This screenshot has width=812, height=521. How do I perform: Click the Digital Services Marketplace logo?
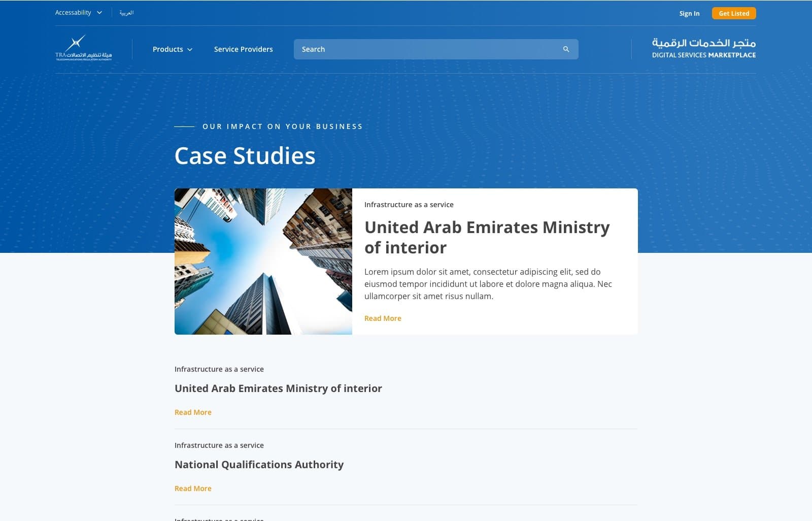[703, 48]
